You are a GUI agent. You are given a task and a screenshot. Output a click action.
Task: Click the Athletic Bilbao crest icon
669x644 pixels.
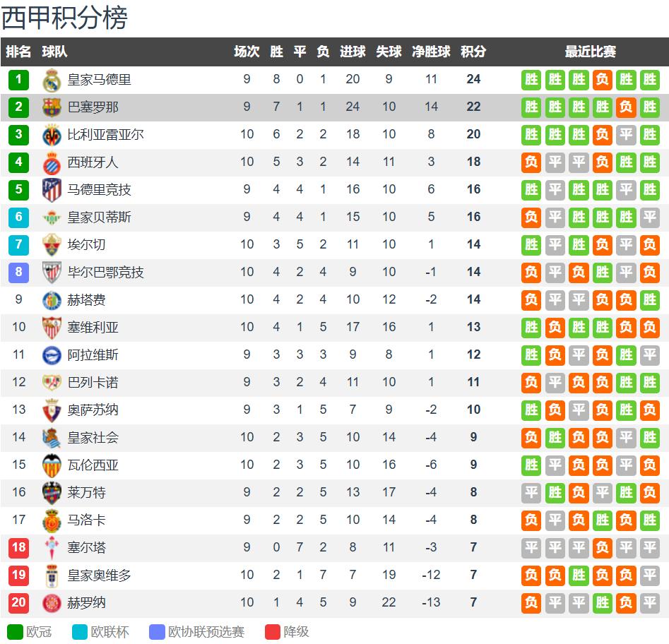coord(52,273)
